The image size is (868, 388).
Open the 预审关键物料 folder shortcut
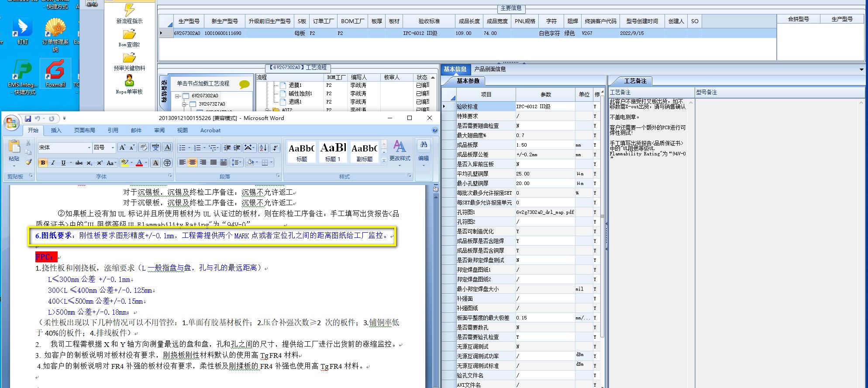point(129,62)
